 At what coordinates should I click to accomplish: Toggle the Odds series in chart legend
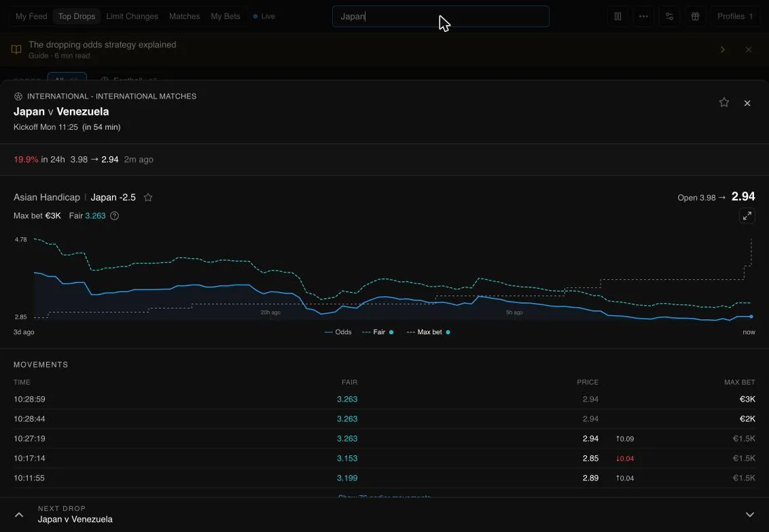click(338, 332)
